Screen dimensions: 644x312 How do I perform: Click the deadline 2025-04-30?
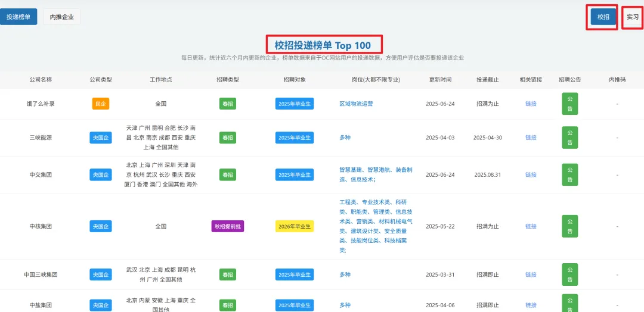click(x=488, y=138)
